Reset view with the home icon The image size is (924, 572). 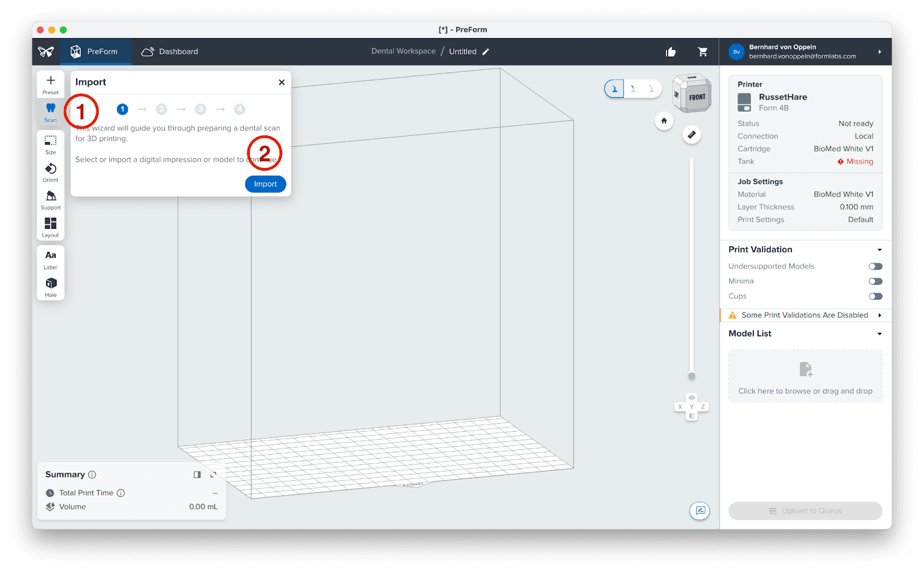pos(664,121)
